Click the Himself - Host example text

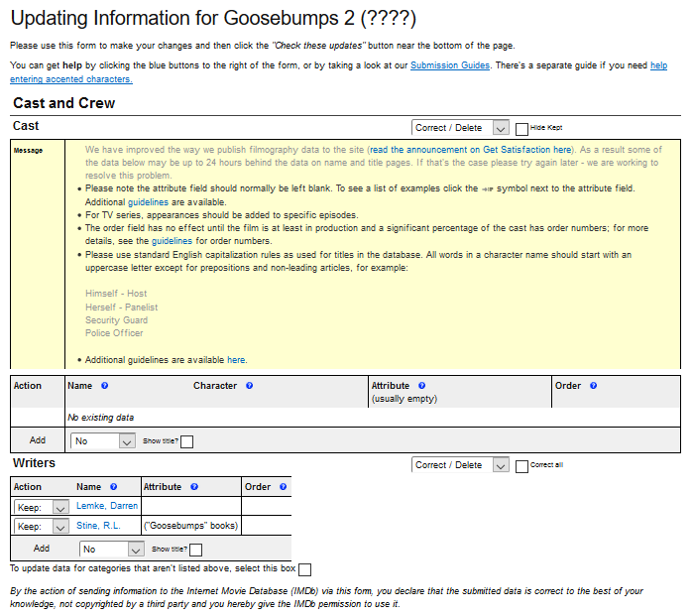tap(116, 294)
